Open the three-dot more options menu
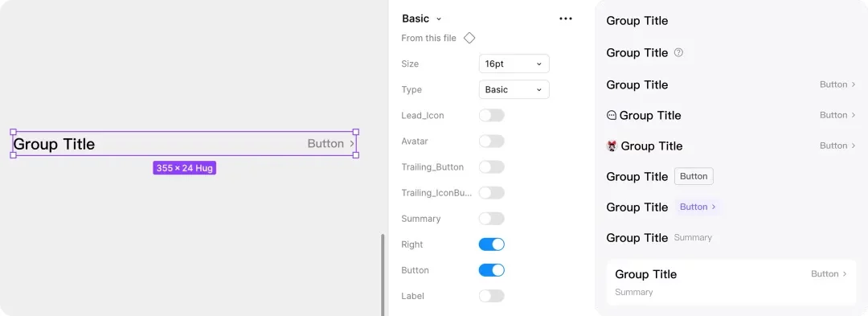Viewport: 868px width, 316px height. [x=565, y=18]
